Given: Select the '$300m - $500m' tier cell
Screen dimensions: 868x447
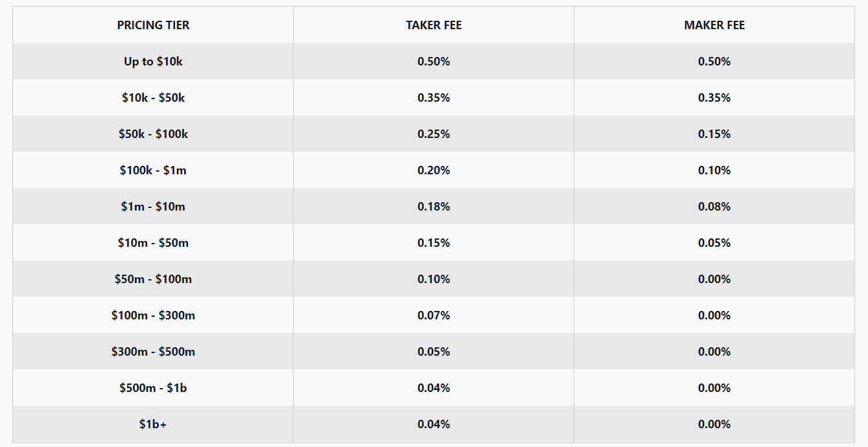Looking at the screenshot, I should pos(153,352).
